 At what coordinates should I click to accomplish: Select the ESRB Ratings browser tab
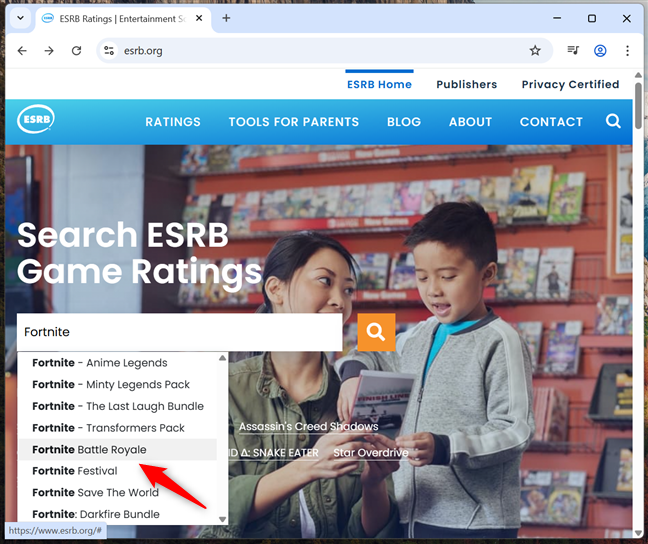pyautogui.click(x=123, y=19)
